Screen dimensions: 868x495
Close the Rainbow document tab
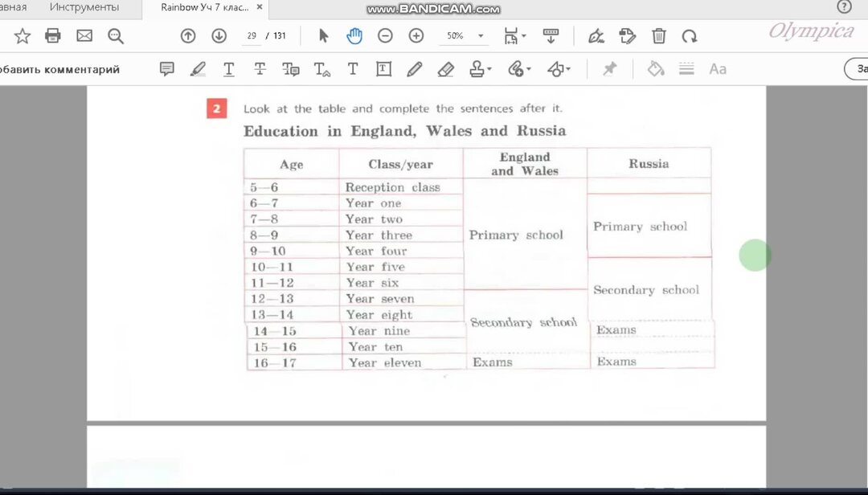coord(260,7)
